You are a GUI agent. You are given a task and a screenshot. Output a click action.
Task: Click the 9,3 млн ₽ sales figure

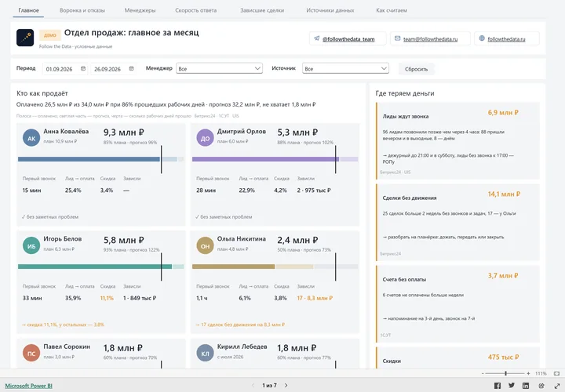[124, 132]
